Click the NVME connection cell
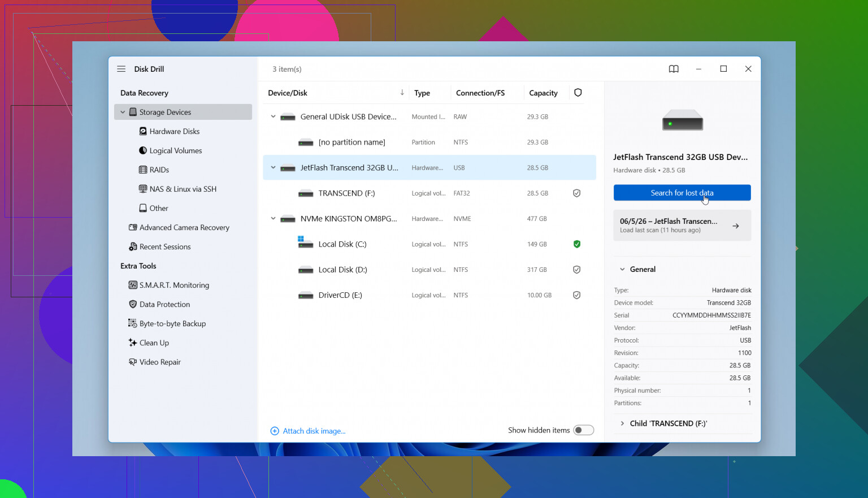The width and height of the screenshot is (868, 498). (x=462, y=219)
